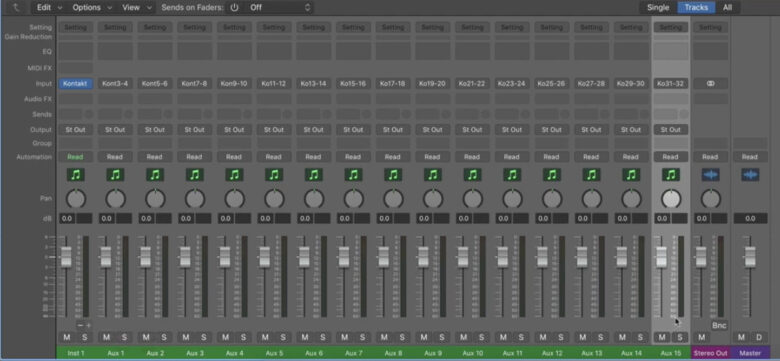Click the Aux 1 channel music note icon
Screen dimensions: 780x361
(x=115, y=175)
